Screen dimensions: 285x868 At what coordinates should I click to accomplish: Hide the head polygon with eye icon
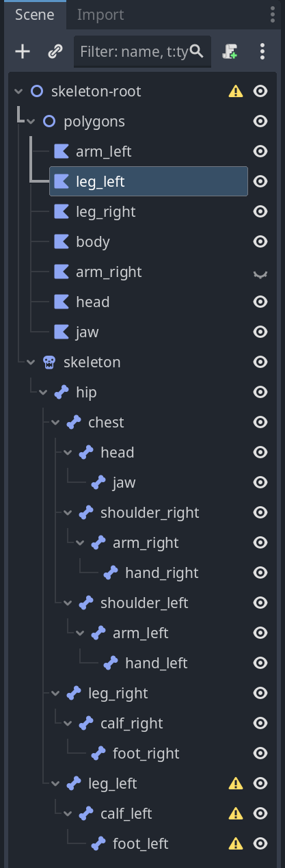coord(260,302)
